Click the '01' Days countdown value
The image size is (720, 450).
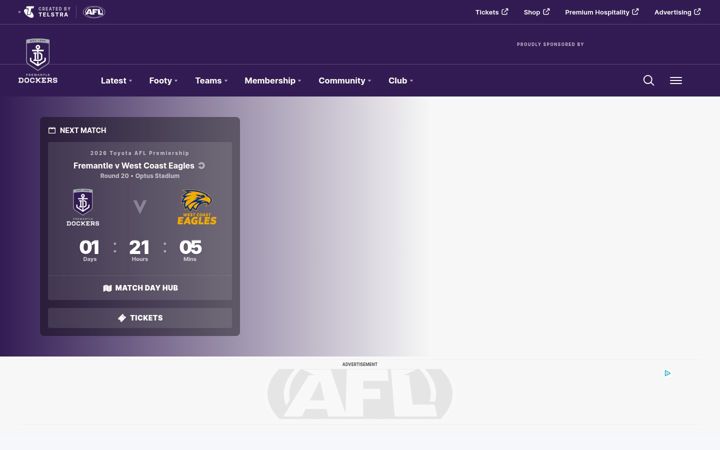click(89, 247)
